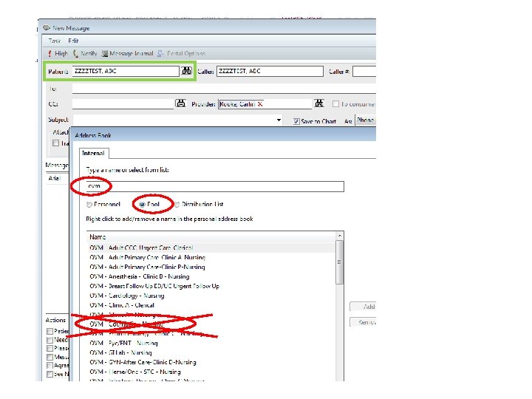Select the Pool radio button
Screen dimensions: 532x399
pos(143,205)
